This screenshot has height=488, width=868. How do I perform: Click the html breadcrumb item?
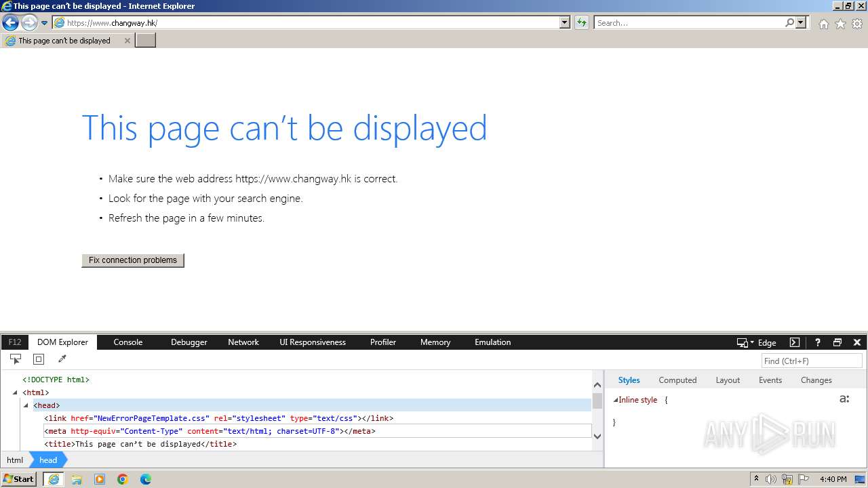pyautogui.click(x=15, y=460)
